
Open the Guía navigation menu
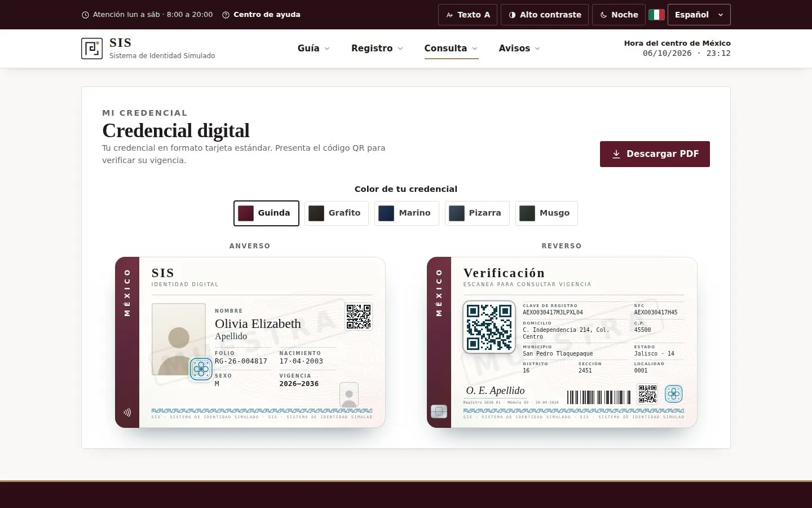(314, 49)
